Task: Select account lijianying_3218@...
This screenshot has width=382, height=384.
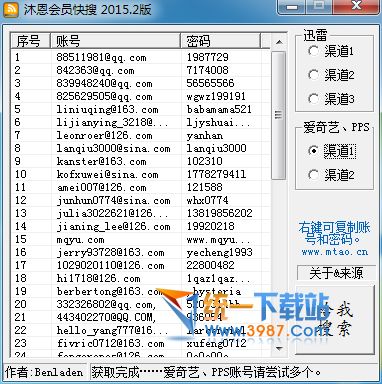Action: tap(112, 122)
